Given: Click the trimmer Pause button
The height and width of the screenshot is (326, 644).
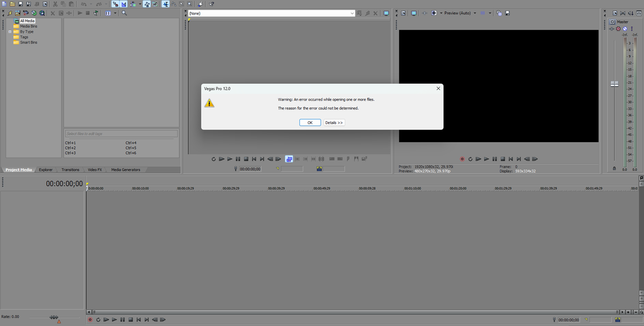Looking at the screenshot, I should [x=238, y=159].
